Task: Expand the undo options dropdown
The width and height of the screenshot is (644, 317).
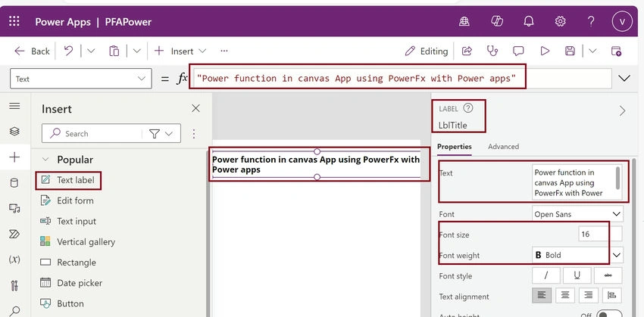Action: 91,51
